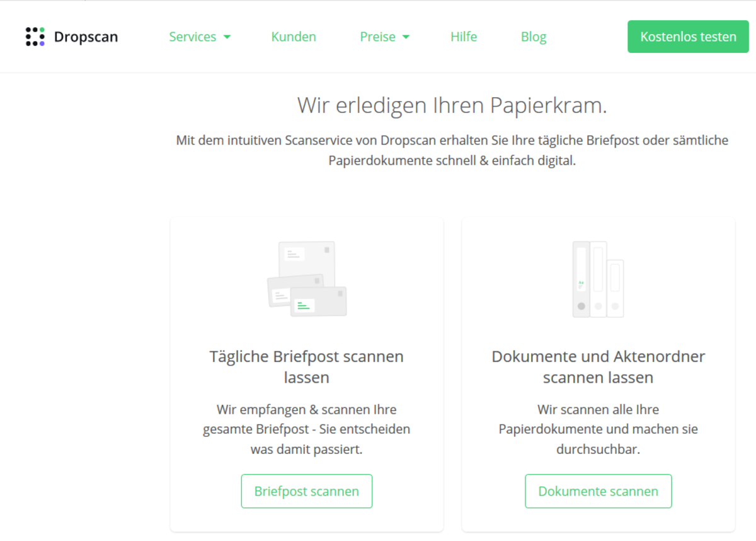Viewport: 756px width, 541px height.
Task: Select heading Dokumente und Aktenordner scannen lassen
Action: coord(598,367)
